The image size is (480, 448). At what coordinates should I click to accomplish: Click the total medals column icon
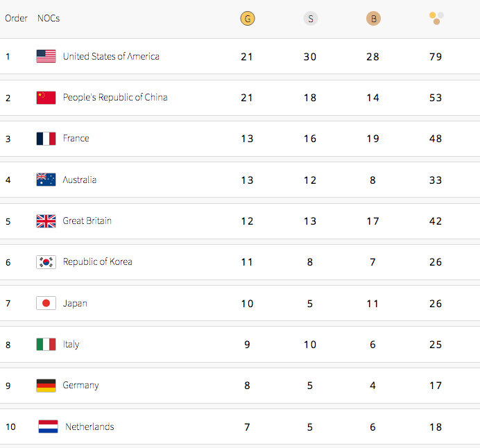pos(436,17)
